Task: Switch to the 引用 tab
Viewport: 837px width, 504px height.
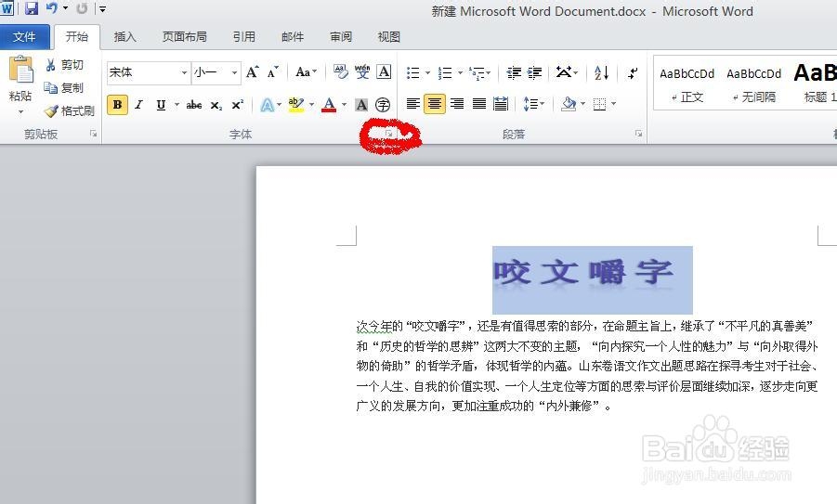Action: (x=244, y=37)
